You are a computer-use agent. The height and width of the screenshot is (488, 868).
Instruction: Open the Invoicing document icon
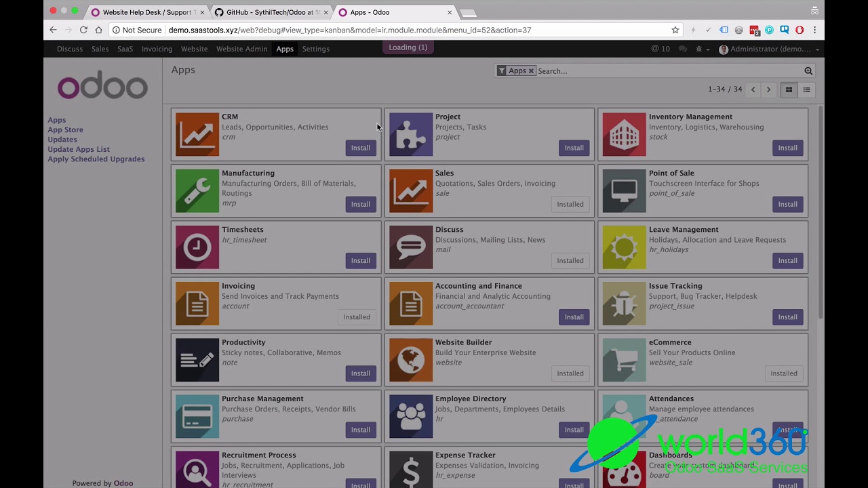click(x=197, y=303)
